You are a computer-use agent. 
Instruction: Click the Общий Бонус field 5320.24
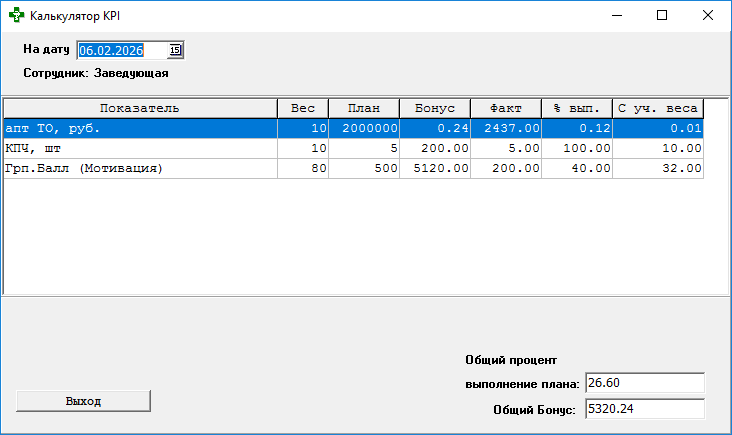pyautogui.click(x=645, y=409)
